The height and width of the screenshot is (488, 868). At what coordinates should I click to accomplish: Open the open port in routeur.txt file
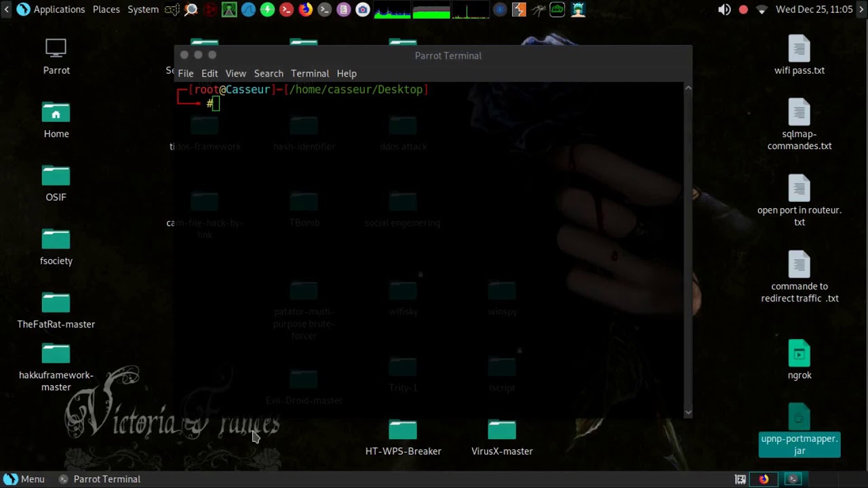(800, 201)
